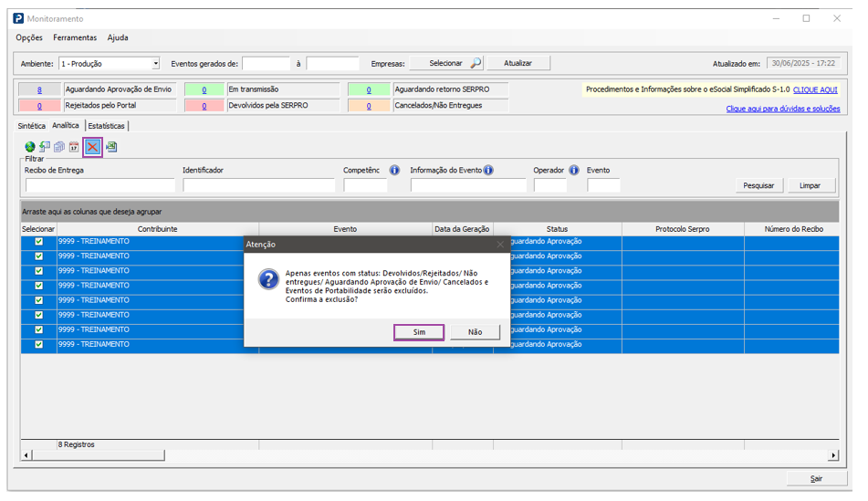Sort by the Contribuinte column header
868x501 pixels.
coord(158,229)
